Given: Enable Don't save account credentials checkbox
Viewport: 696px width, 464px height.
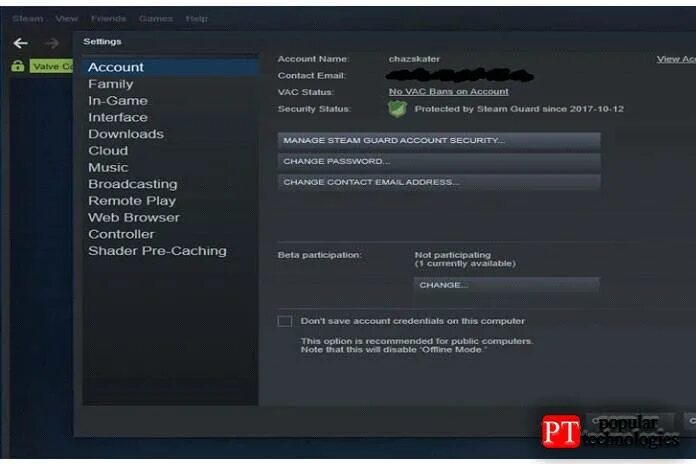Looking at the screenshot, I should 285,321.
